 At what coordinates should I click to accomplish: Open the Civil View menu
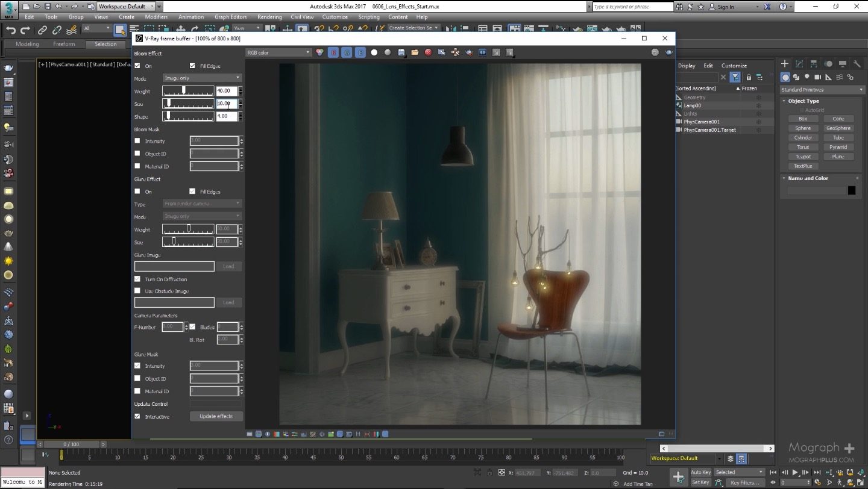302,17
